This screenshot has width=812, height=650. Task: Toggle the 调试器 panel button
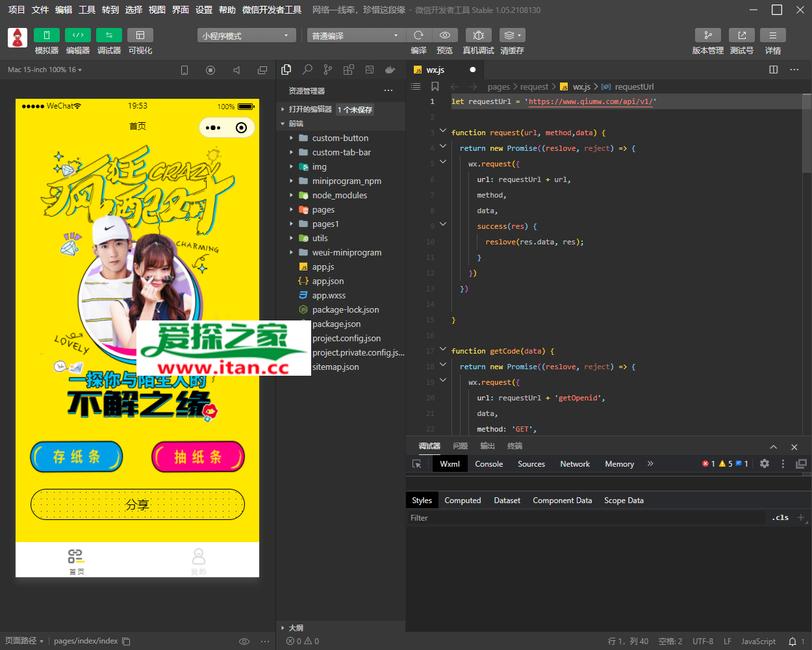click(x=109, y=35)
